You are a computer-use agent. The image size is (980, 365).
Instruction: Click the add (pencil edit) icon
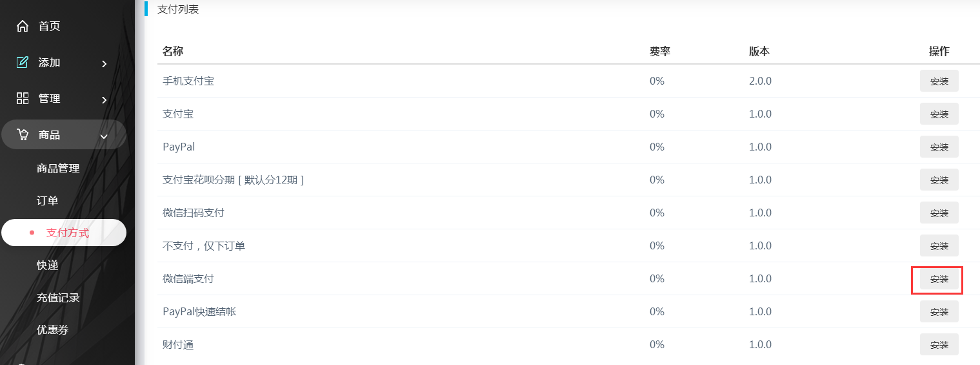pos(23,63)
